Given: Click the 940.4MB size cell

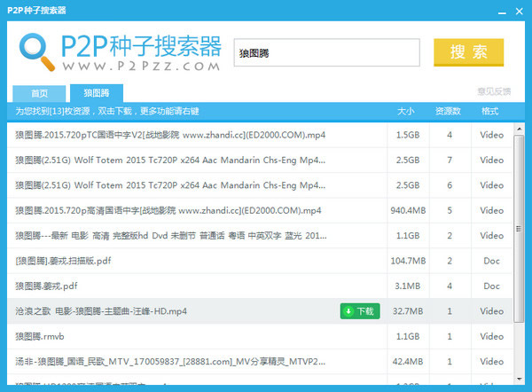Looking at the screenshot, I should pos(408,210).
